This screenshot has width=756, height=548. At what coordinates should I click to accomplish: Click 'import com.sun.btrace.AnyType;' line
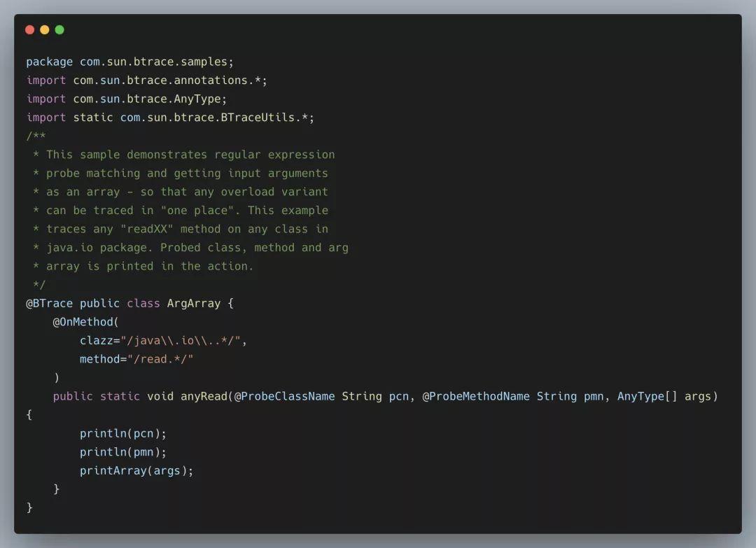(126, 99)
